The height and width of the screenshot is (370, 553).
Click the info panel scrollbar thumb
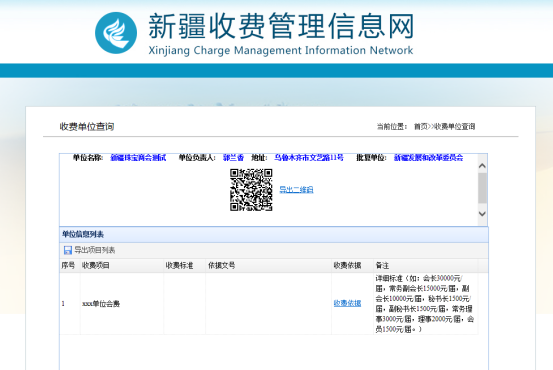482,188
